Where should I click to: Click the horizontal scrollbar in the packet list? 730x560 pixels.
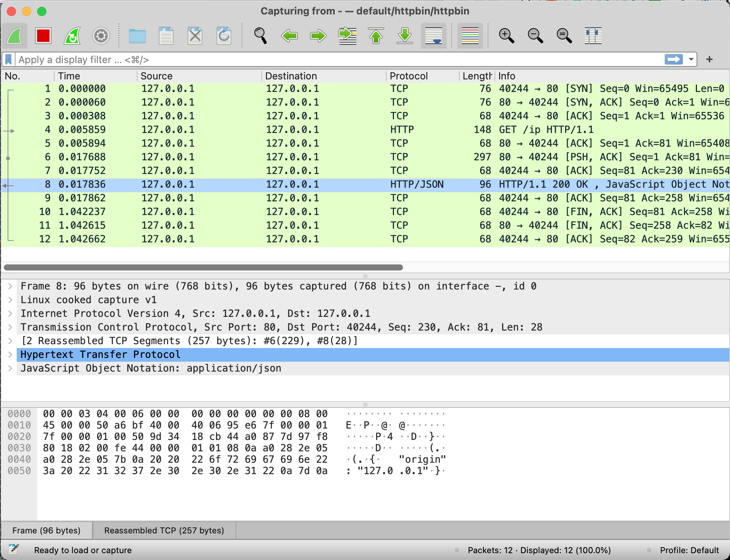[x=203, y=267]
